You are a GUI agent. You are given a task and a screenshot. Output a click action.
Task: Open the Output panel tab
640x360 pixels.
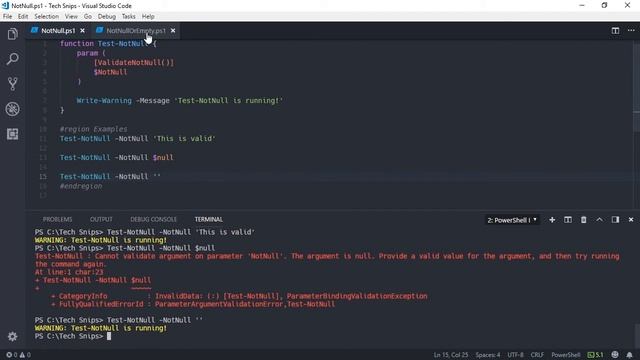(101, 219)
